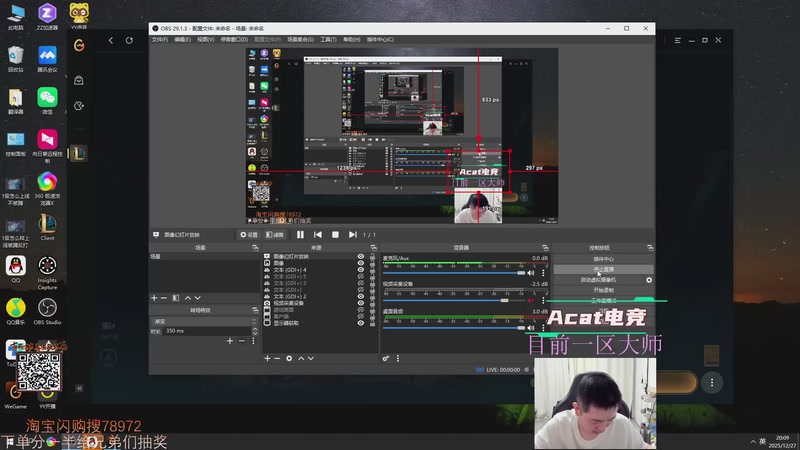Open 视频采集设备 channel three-dot menu
The image size is (800, 450).
[543, 301]
